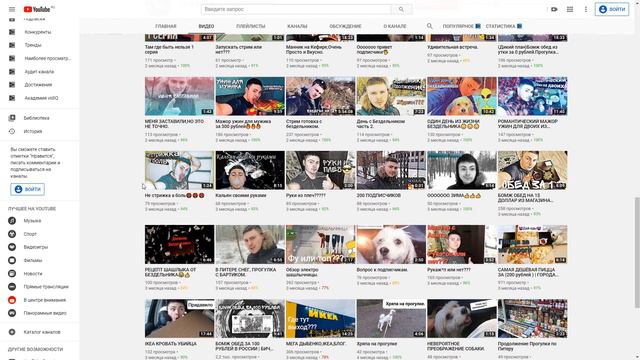Open the О КАНАЛЕ tab
This screenshot has height=360, width=640.
click(x=395, y=26)
